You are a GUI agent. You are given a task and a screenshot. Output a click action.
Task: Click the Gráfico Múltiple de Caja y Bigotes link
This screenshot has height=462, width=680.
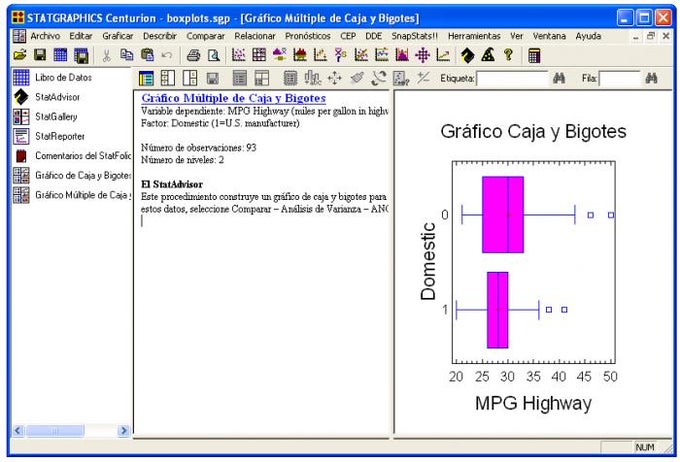[x=234, y=98]
